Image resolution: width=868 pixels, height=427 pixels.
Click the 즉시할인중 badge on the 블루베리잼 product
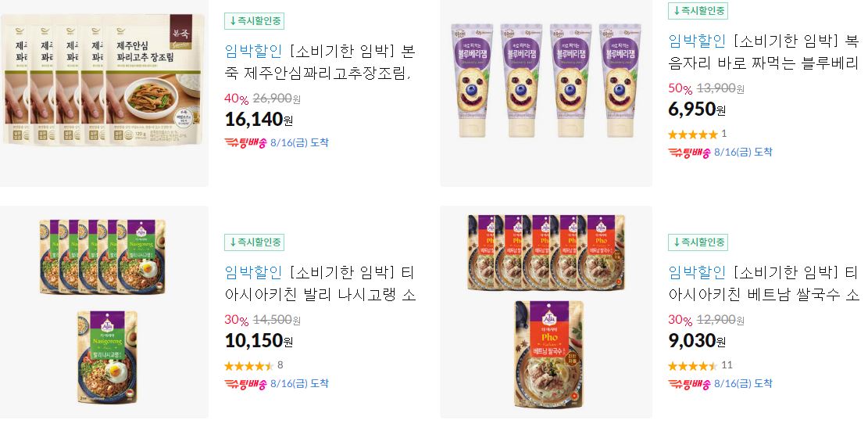698,10
